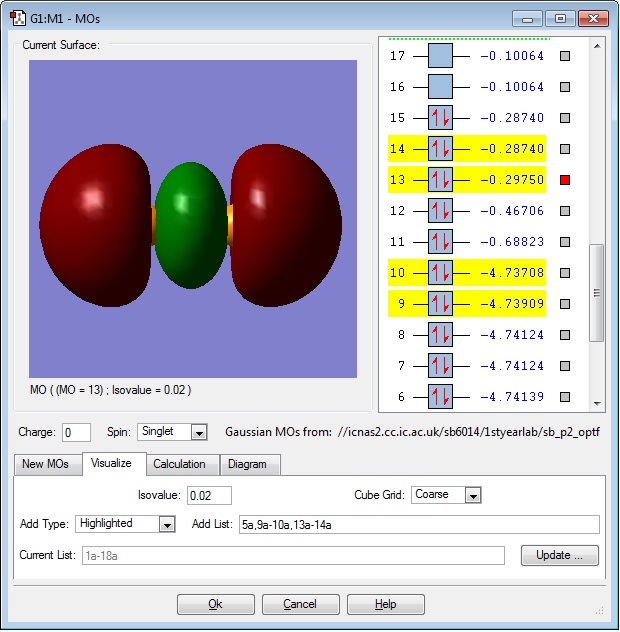
Task: Toggle the surface marker for MO 8
Action: tap(565, 335)
